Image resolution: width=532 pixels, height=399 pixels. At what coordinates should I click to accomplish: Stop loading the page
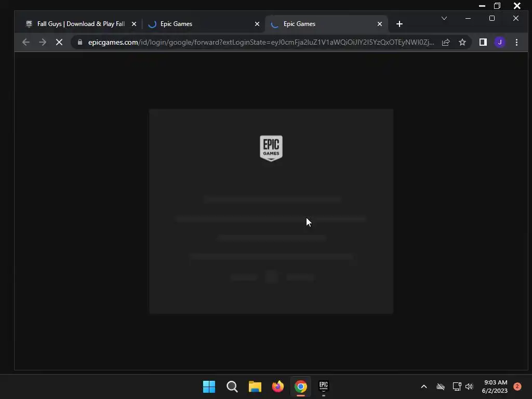(x=59, y=43)
